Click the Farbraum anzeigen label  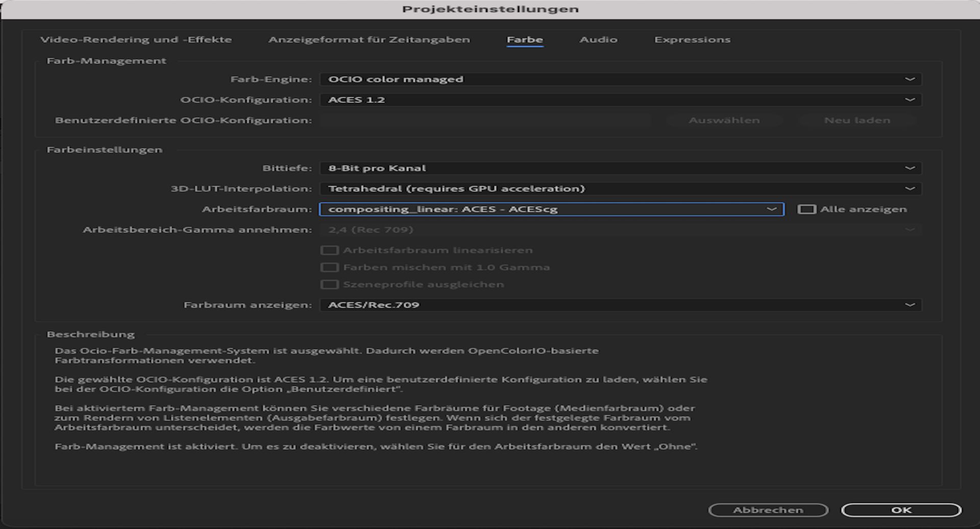click(248, 305)
